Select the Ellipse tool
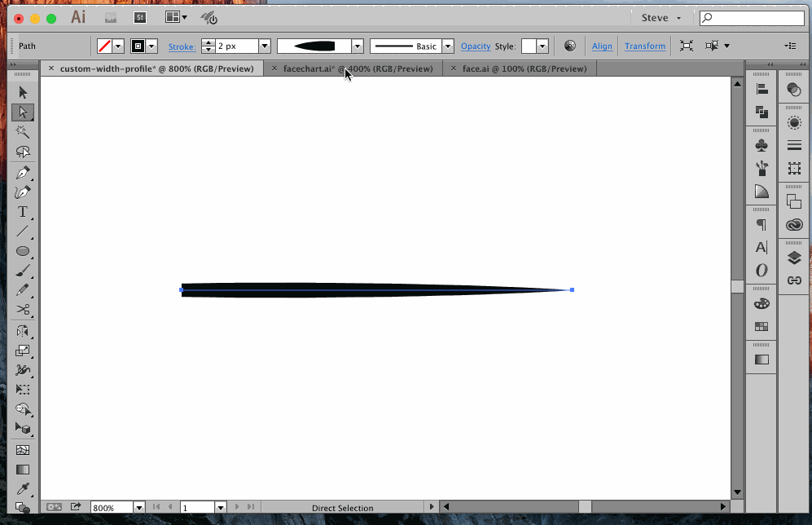The height and width of the screenshot is (525, 812). click(x=23, y=251)
